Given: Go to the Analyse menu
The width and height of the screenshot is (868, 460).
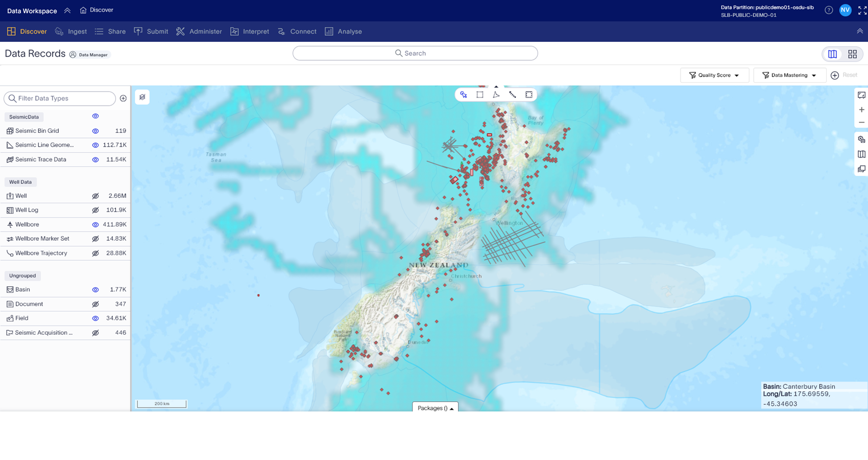Looking at the screenshot, I should (343, 32).
